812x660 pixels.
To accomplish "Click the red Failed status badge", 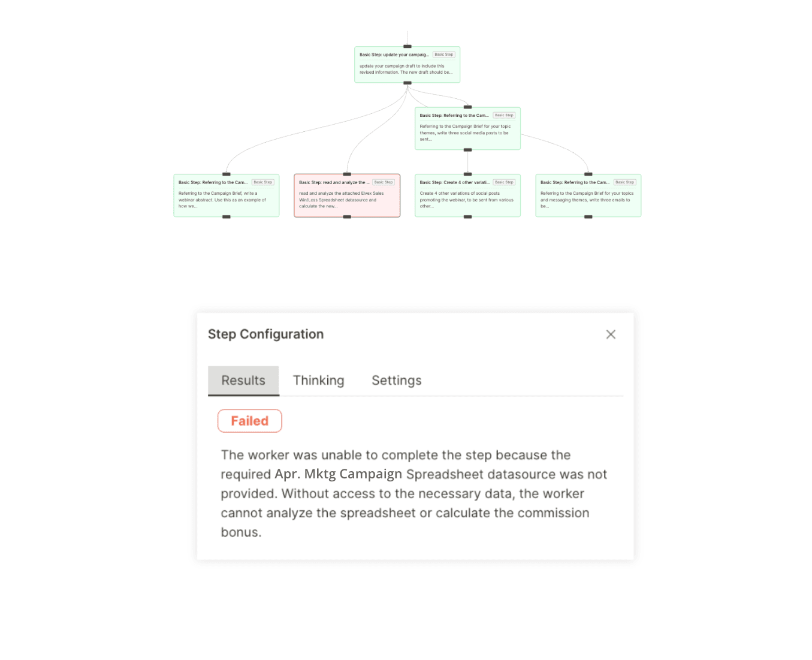I will (250, 421).
